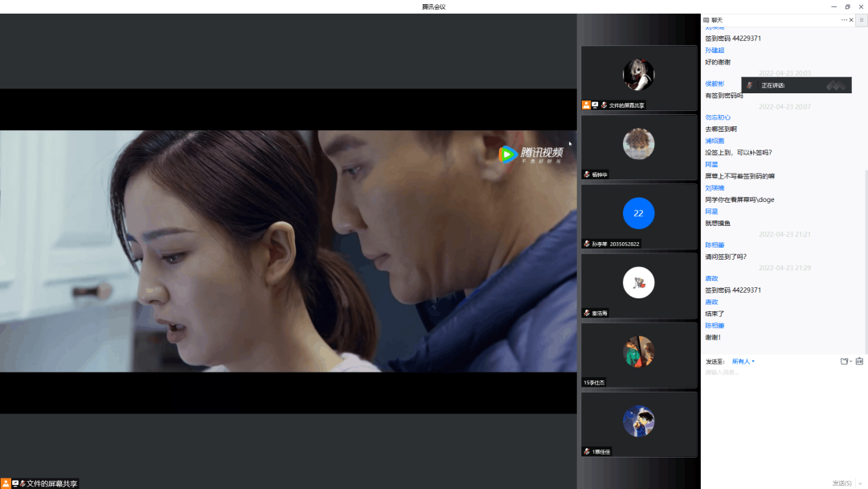The width and height of the screenshot is (868, 489).
Task: Click the muted mic icon in the bottom-left label
Action: pyautogui.click(x=23, y=483)
